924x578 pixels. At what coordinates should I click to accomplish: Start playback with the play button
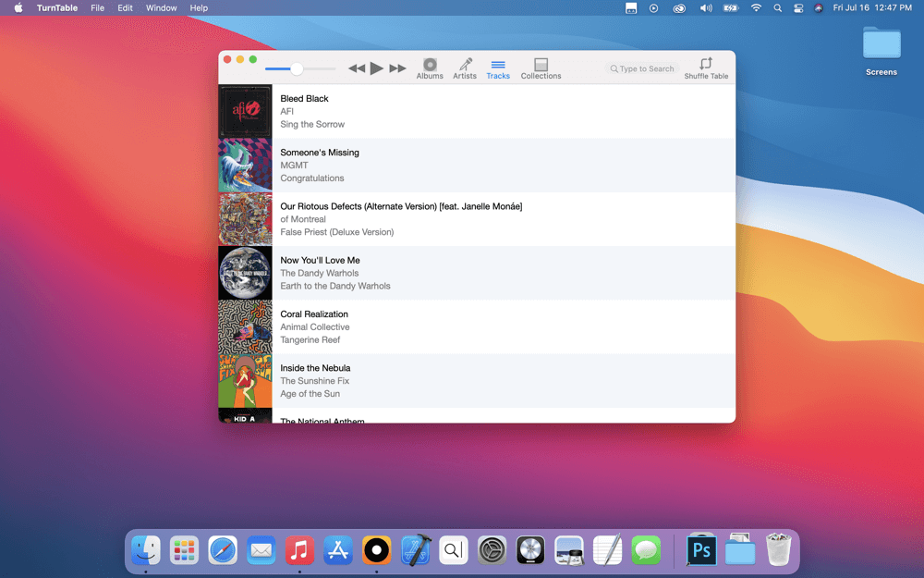(x=377, y=68)
